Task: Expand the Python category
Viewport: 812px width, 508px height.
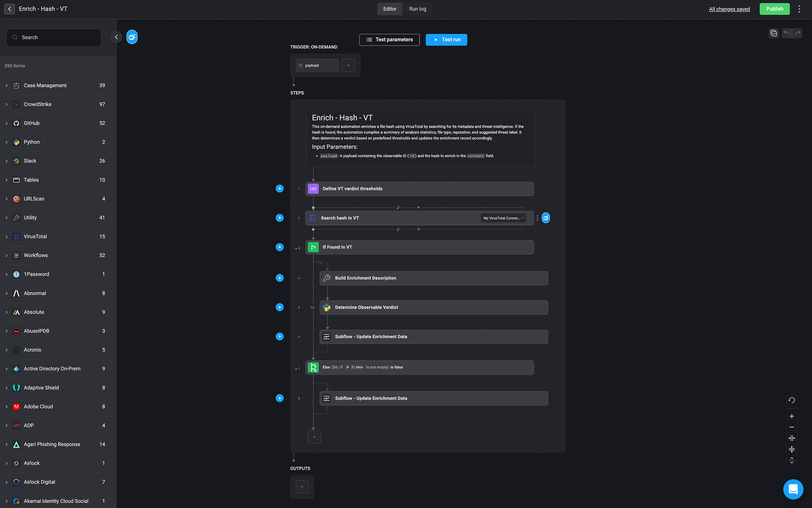Action: click(x=7, y=142)
